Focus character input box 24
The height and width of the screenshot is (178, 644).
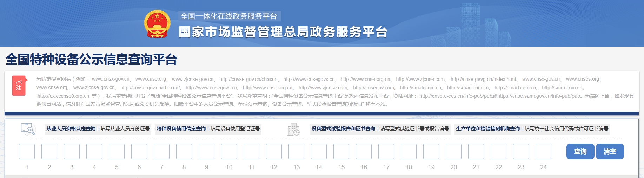[x=543, y=151]
